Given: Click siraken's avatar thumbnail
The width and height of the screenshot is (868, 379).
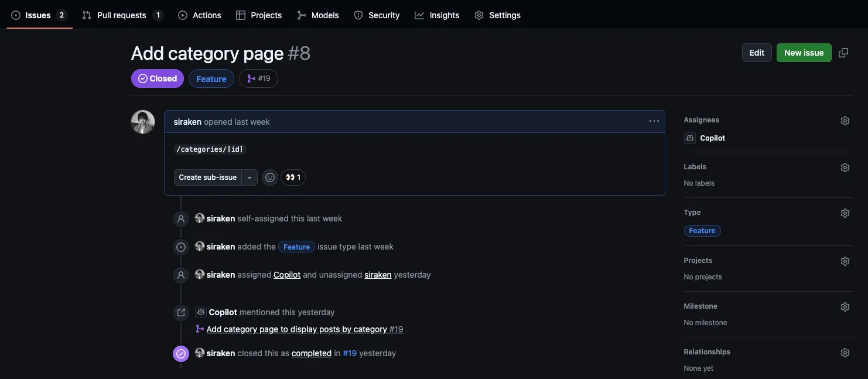Looking at the screenshot, I should tap(142, 121).
